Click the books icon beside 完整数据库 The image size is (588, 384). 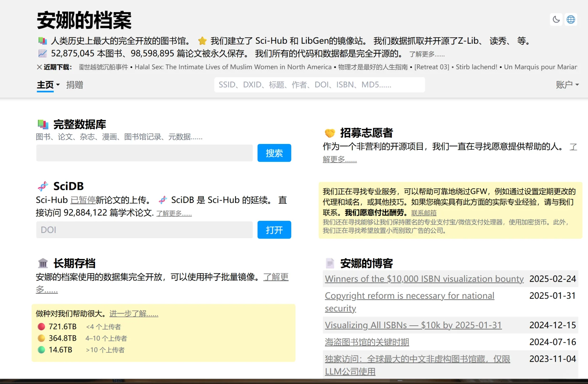(43, 124)
